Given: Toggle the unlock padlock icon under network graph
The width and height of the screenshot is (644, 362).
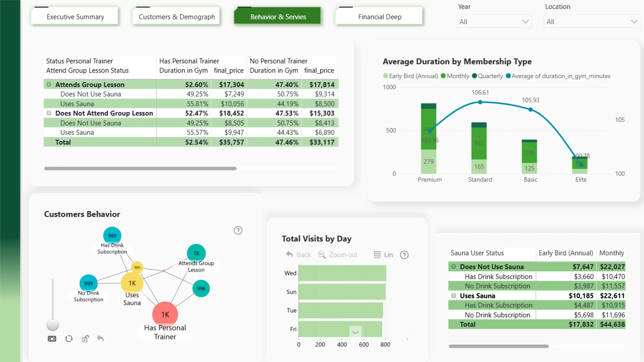Looking at the screenshot, I should click(85, 339).
